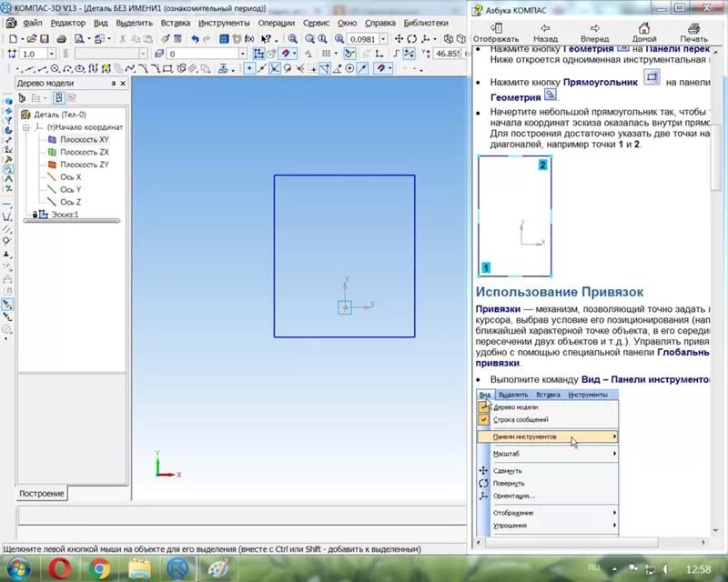Click the model tree horizontal scrollbar
Viewport: 728px width, 582px height.
coord(72,221)
